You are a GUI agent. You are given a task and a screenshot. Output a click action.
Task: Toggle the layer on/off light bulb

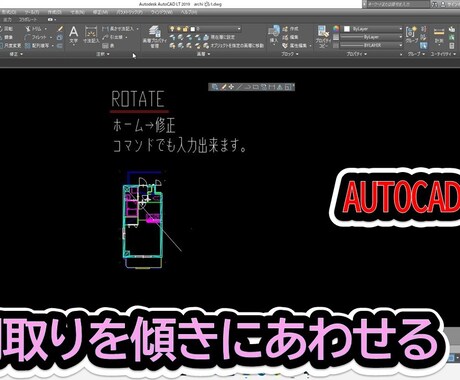[x=172, y=29]
